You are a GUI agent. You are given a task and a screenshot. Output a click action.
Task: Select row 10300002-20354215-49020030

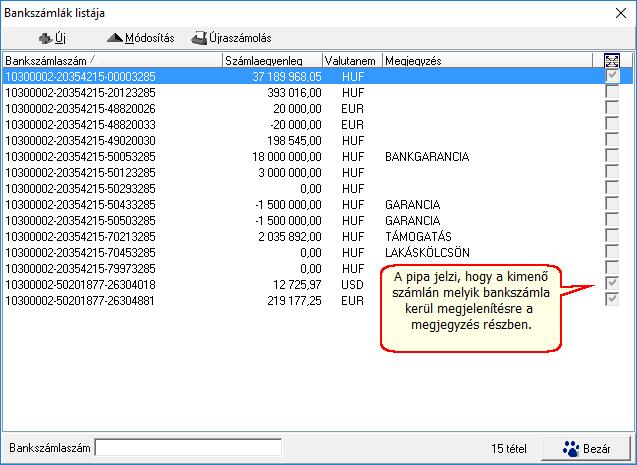318,141
